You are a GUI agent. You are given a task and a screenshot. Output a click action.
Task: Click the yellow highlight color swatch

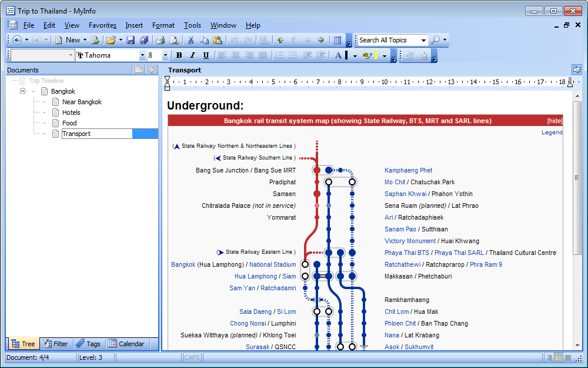376,55
